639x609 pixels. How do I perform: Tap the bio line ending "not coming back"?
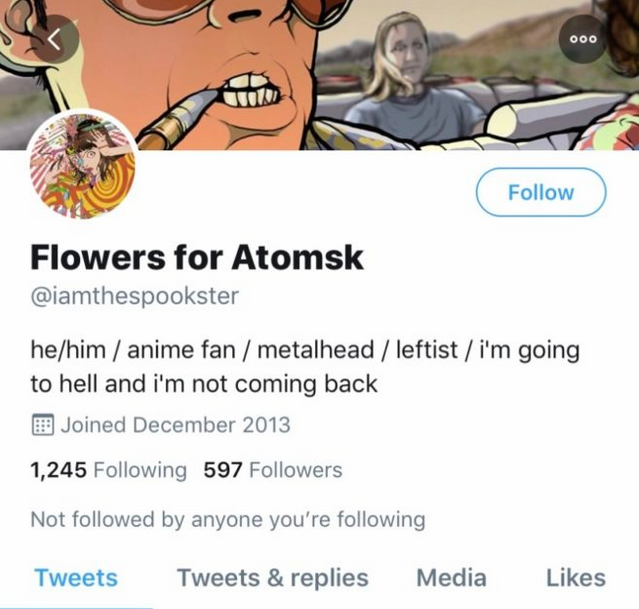pos(204,384)
